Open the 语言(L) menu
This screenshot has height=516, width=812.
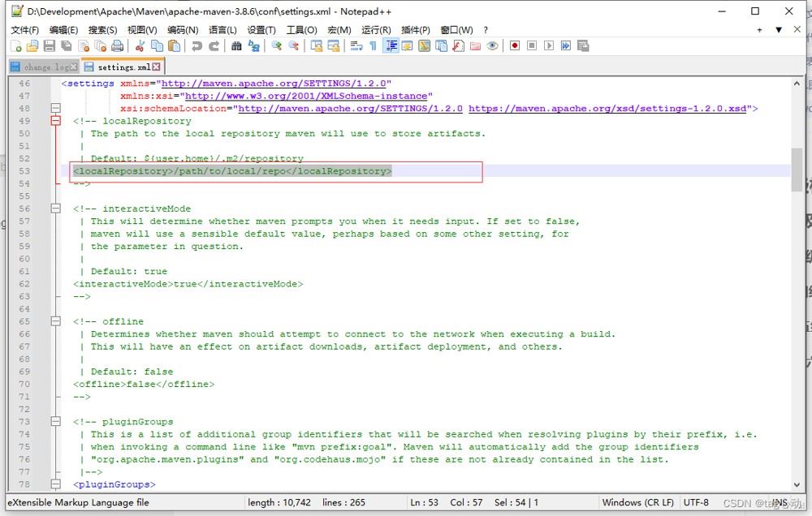pyautogui.click(x=222, y=30)
